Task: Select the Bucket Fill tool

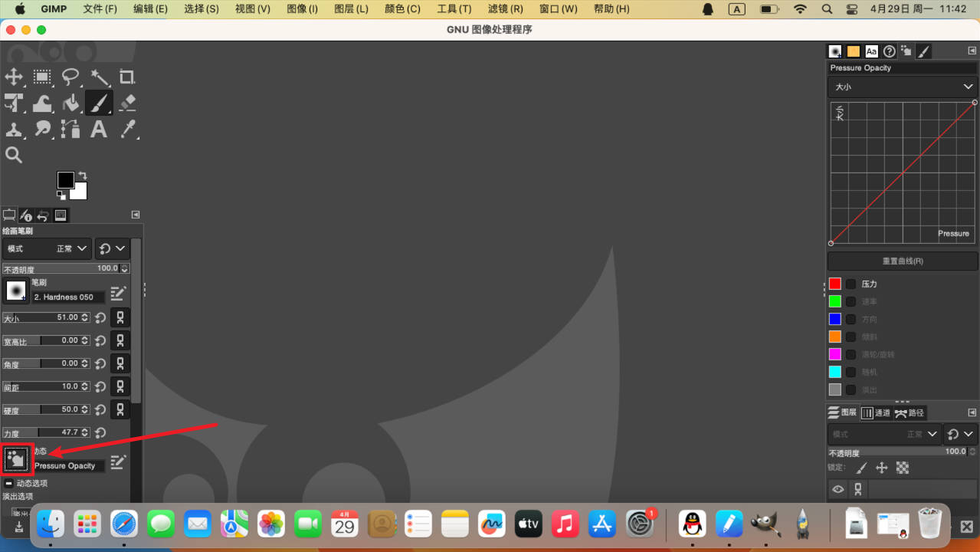Action: 70,103
